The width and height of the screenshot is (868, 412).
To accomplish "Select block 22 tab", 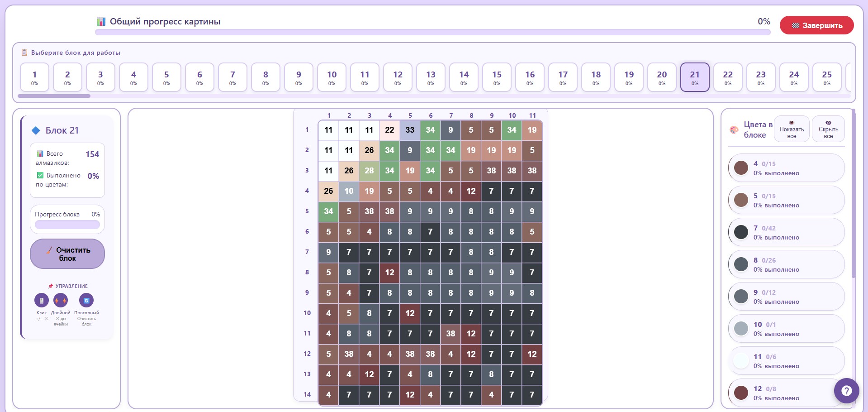I will pyautogui.click(x=728, y=77).
